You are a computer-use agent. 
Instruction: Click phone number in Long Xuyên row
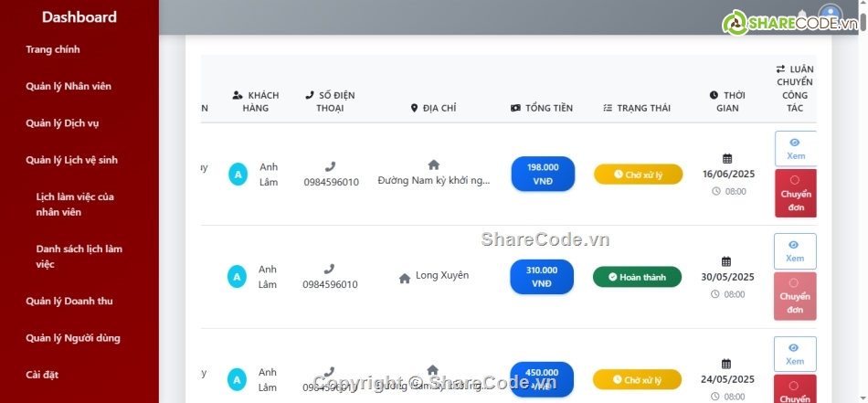click(x=330, y=284)
